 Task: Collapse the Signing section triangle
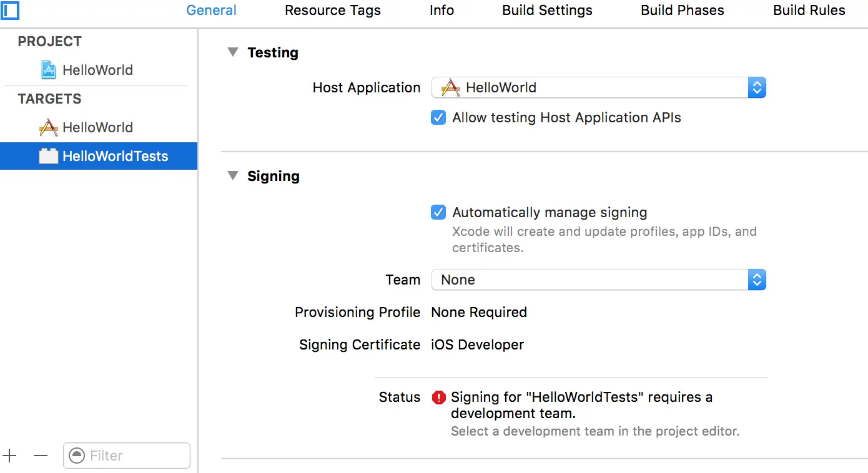[x=233, y=176]
